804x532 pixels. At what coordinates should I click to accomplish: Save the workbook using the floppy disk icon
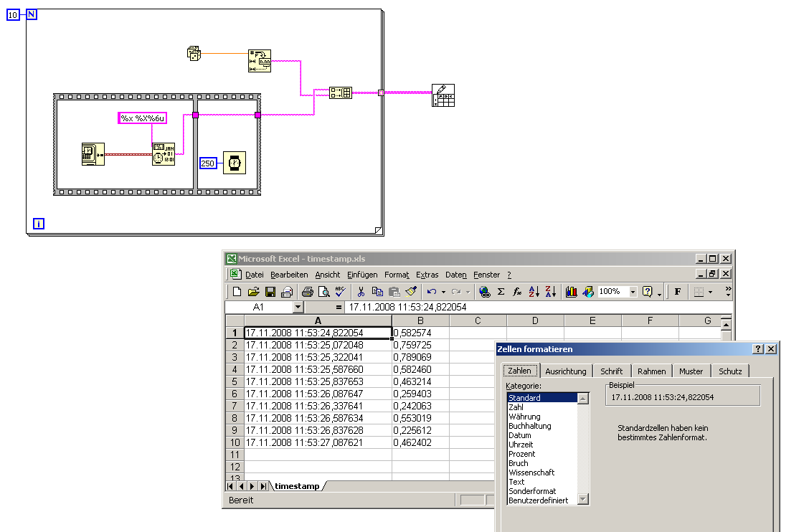coord(270,292)
